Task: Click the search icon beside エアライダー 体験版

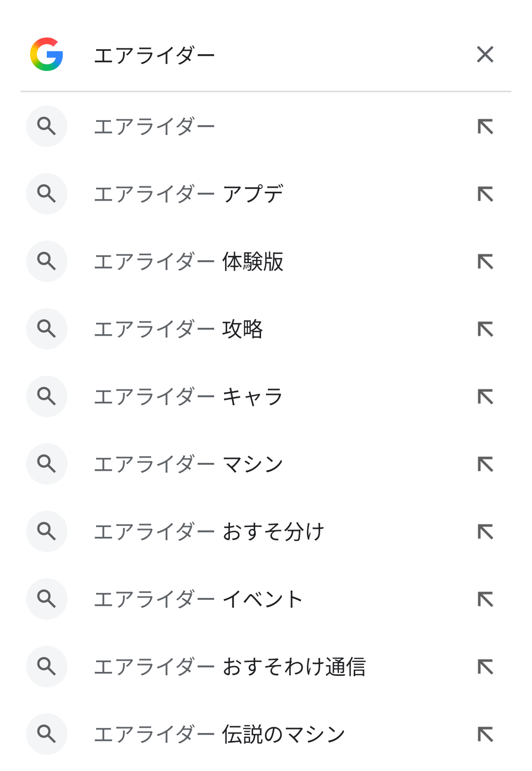Action: tap(47, 261)
